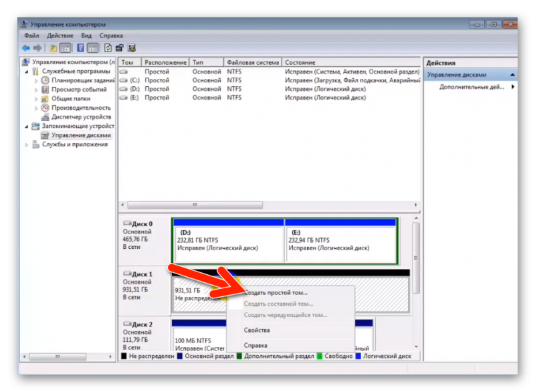Sort by the Том column header
This screenshot has width=535, height=392.
130,62
